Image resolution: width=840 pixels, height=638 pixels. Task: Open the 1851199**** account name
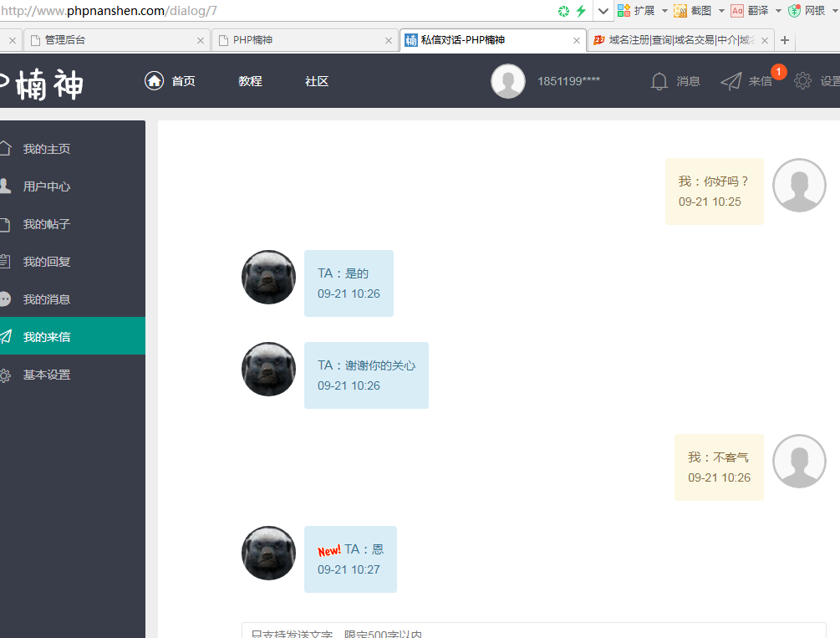tap(568, 81)
